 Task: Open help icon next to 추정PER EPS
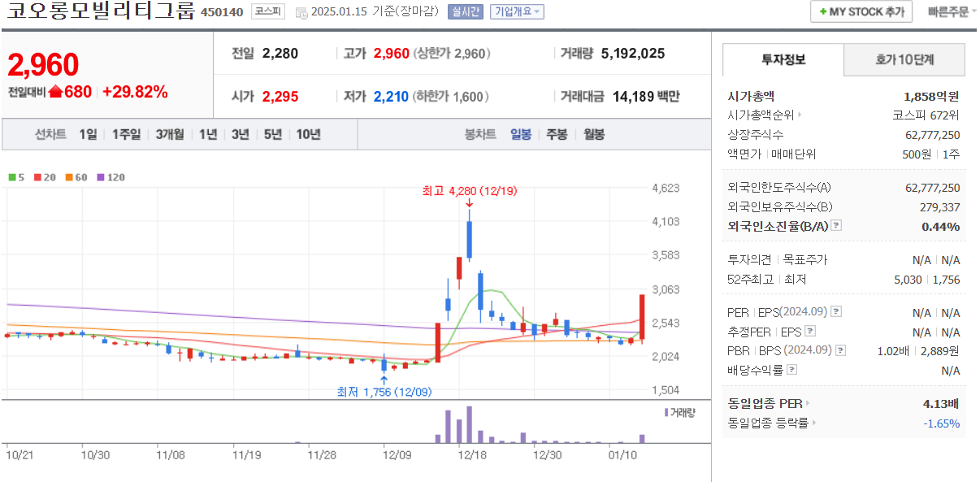[x=809, y=332]
